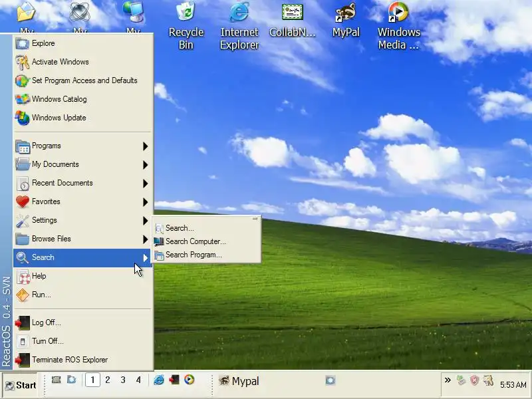Select the Internet Explorer desktop icon

(x=239, y=26)
